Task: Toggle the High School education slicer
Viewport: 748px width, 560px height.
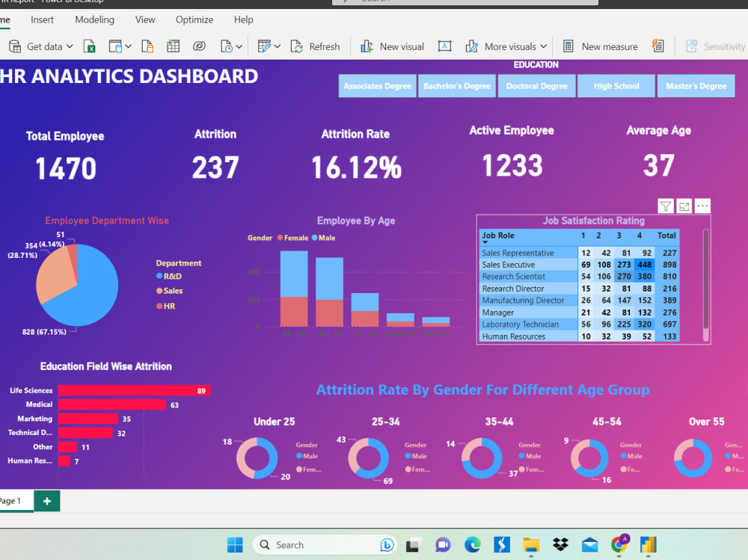Action: pos(616,85)
